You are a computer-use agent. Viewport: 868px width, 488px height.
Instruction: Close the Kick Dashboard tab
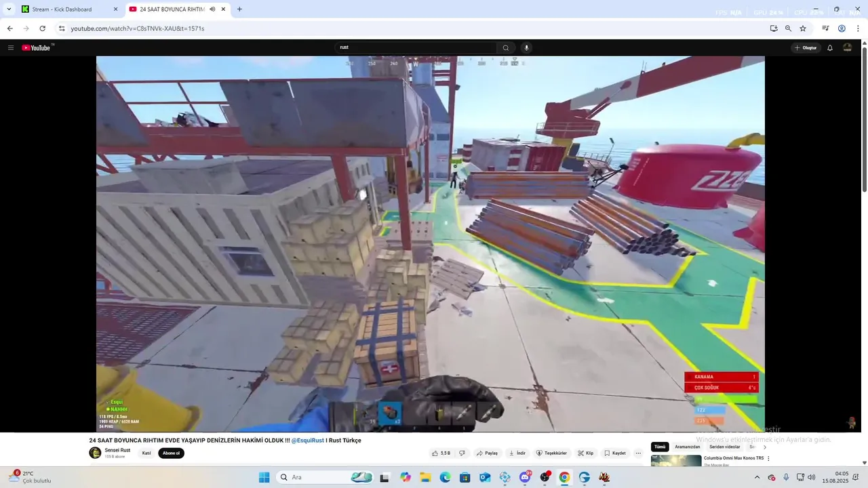pos(115,9)
